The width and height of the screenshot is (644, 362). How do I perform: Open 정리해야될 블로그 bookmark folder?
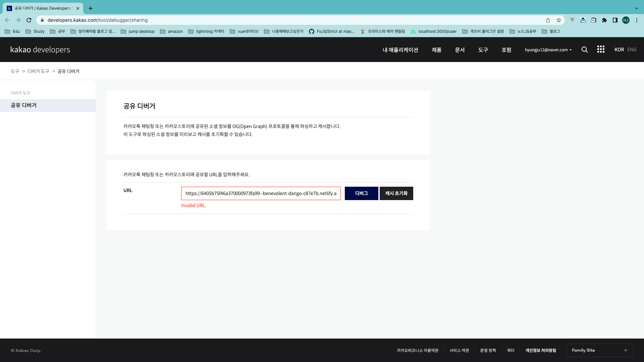pyautogui.click(x=93, y=32)
